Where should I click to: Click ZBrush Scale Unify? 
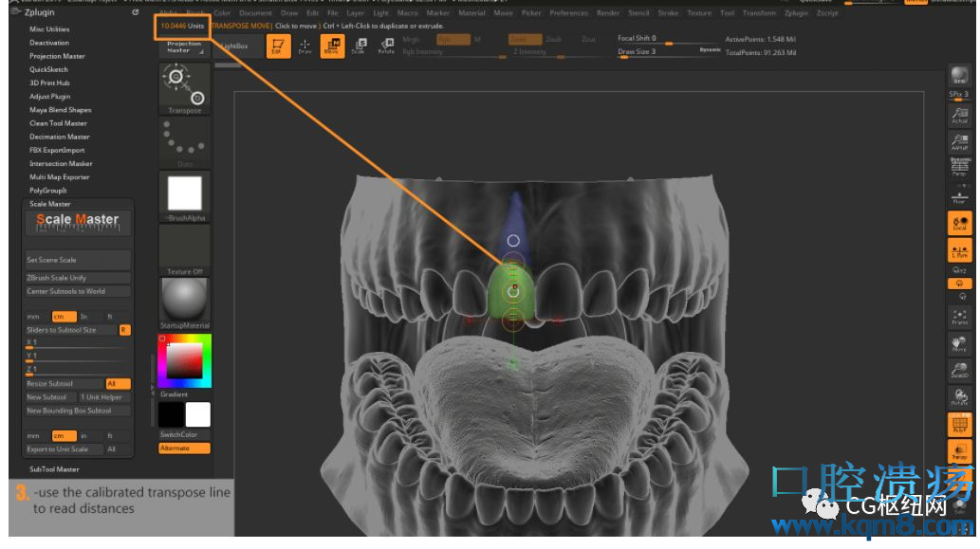[x=78, y=278]
